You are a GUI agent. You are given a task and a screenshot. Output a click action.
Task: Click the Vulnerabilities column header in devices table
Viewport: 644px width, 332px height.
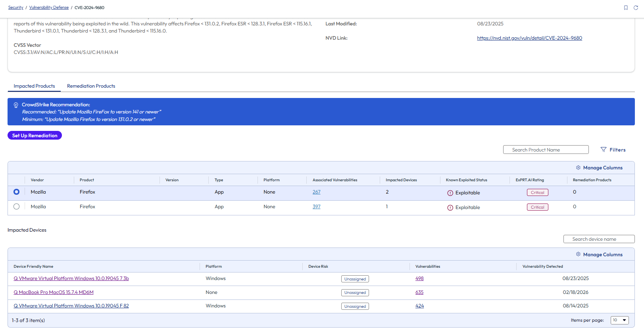428,267
